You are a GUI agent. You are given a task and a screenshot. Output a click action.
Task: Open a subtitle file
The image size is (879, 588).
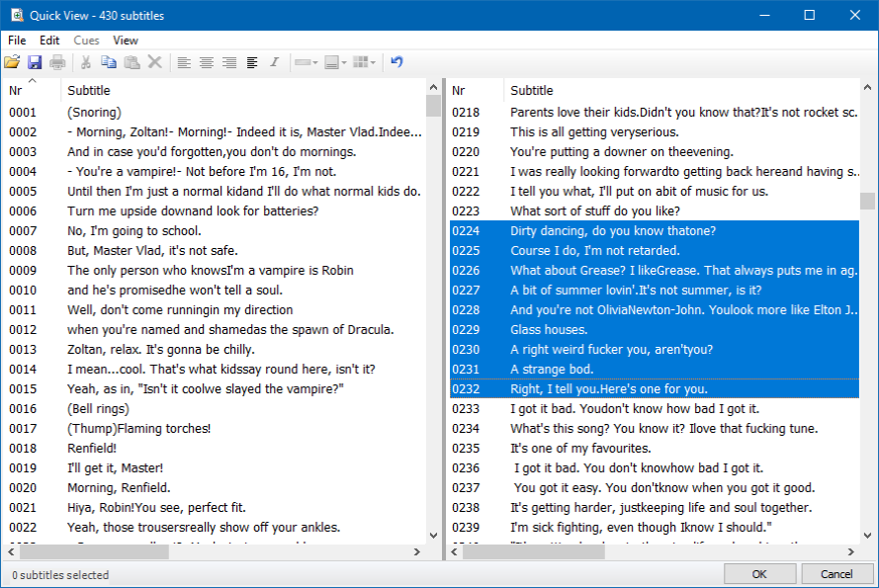click(x=12, y=61)
